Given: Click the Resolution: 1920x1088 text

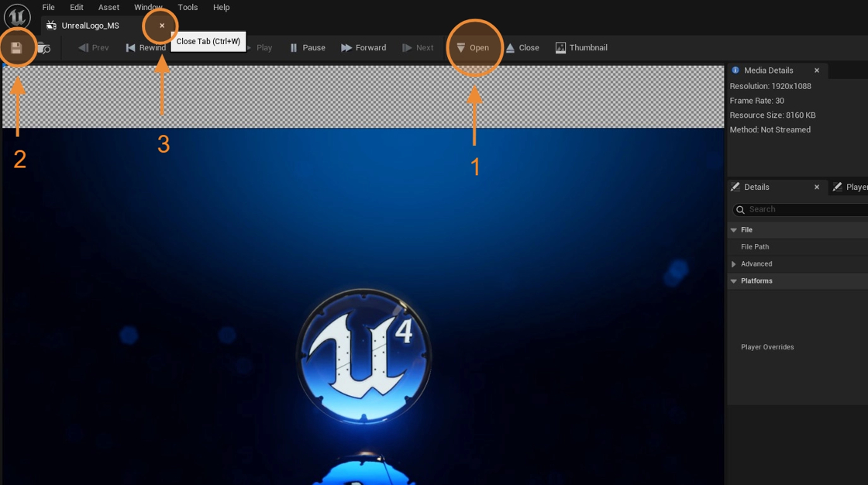Looking at the screenshot, I should (770, 86).
